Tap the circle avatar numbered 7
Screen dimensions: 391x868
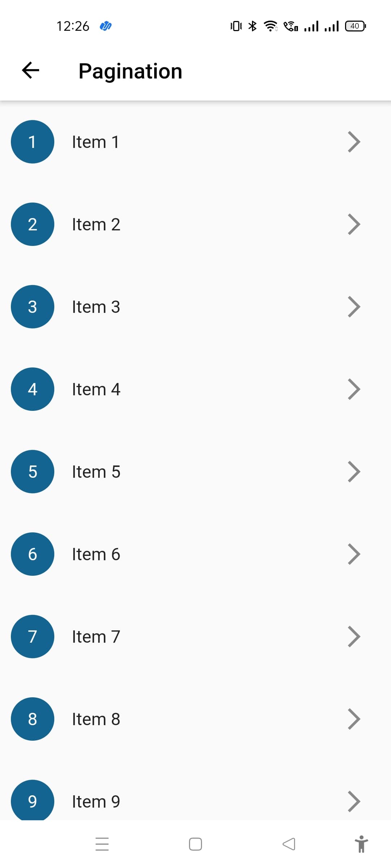(x=33, y=637)
